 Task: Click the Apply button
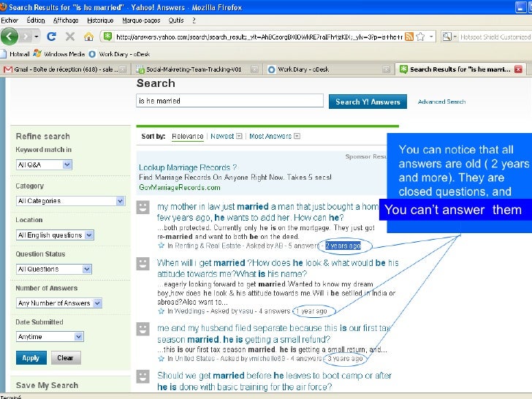pos(31,357)
